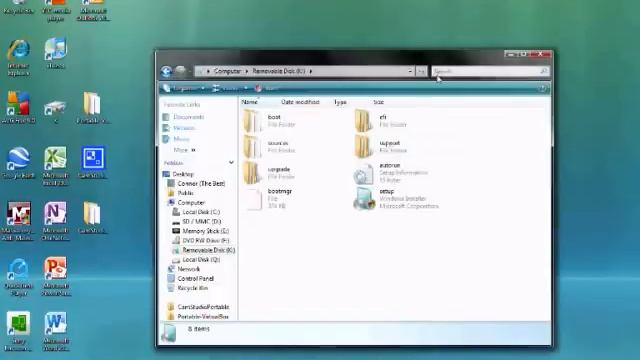Select Conner (The Best) in folder tree
The height and width of the screenshot is (360, 640).
click(197, 184)
